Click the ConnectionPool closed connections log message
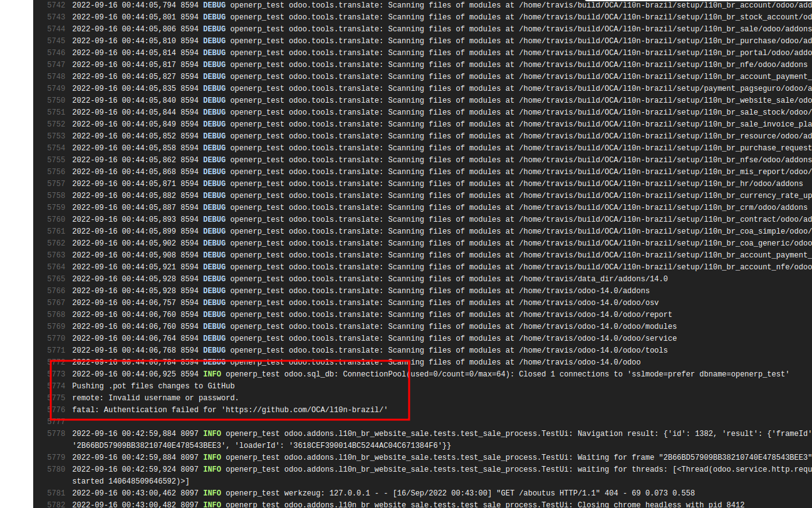Image resolution: width=812 pixels, height=508 pixels. pyautogui.click(x=566, y=374)
